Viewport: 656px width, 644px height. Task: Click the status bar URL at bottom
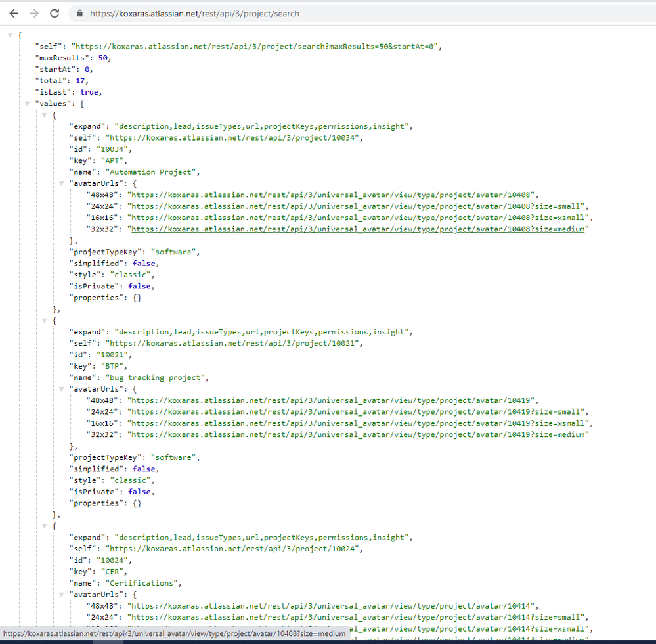174,634
